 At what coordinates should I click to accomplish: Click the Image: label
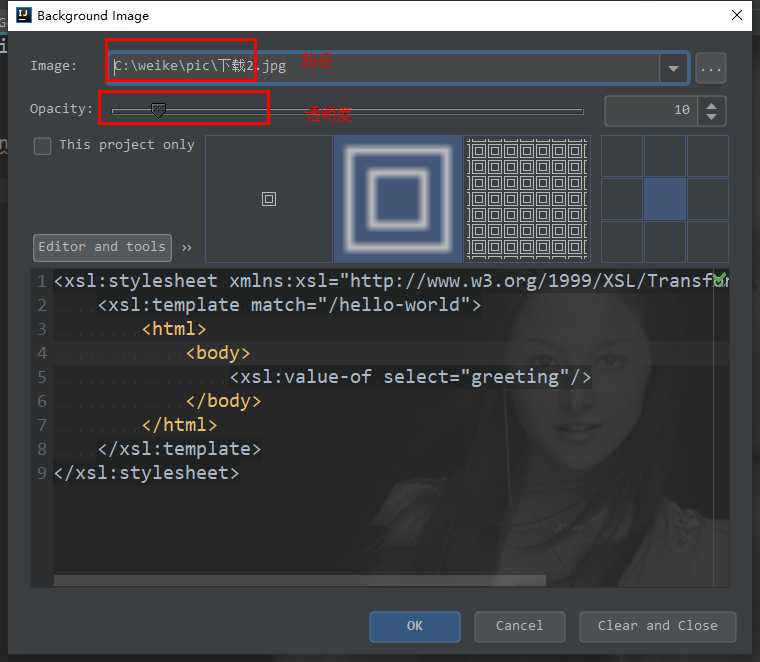(x=54, y=65)
